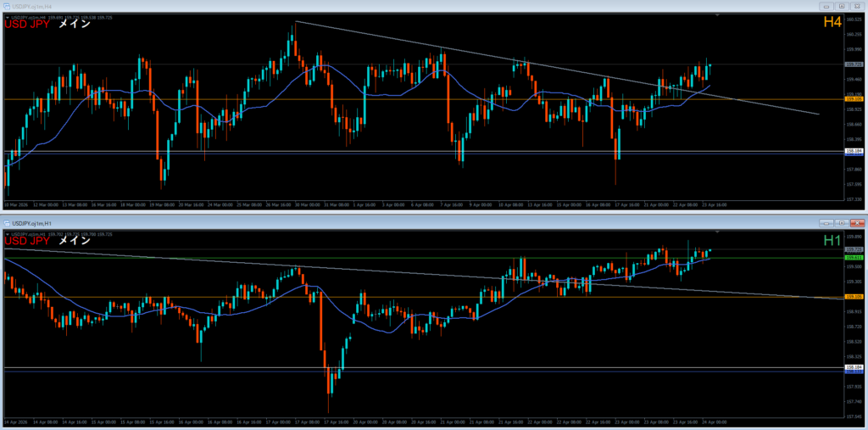Viewport: 868px width, 430px height.
Task: Click the green H1 timeframe label
Action: click(x=832, y=240)
